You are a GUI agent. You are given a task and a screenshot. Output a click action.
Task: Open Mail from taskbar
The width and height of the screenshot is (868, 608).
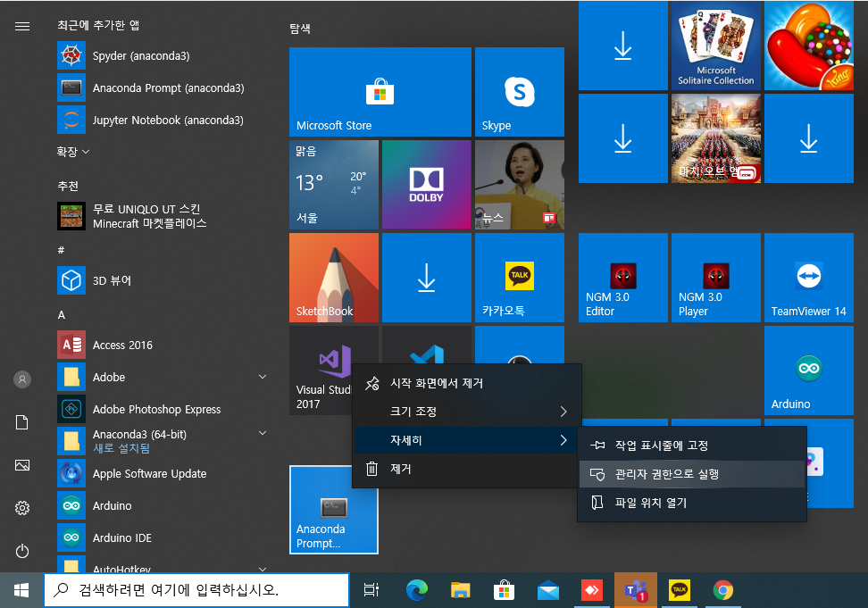548,590
